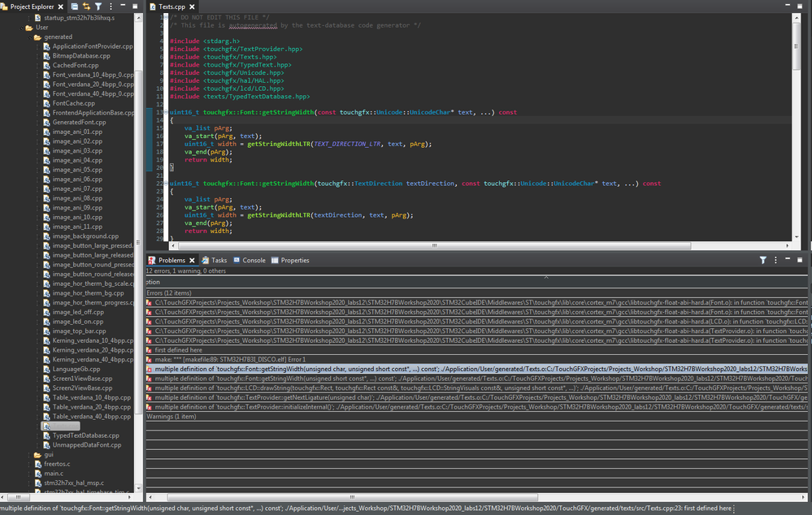Open Table_verdana_40_4bpp.cpp in explorer
This screenshot has height=515, width=812.
tap(91, 417)
